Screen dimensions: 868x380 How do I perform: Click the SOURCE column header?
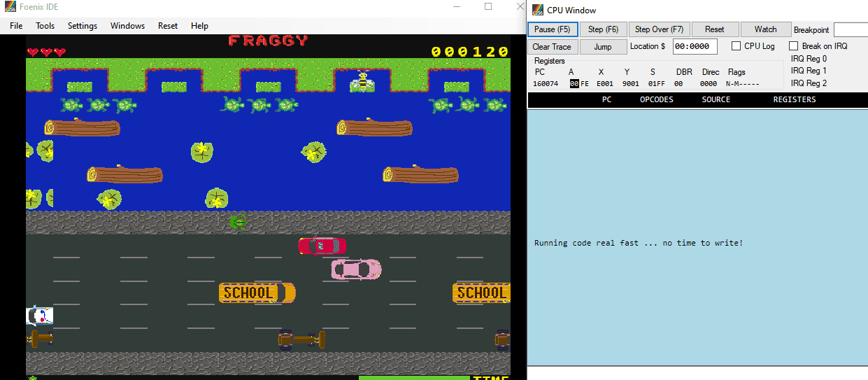pyautogui.click(x=716, y=99)
